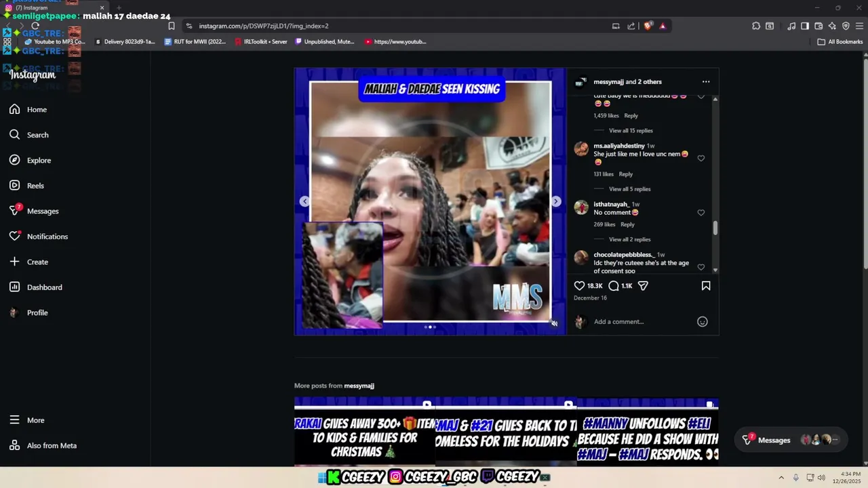Expand 'View all 5 replies'

pos(629,189)
